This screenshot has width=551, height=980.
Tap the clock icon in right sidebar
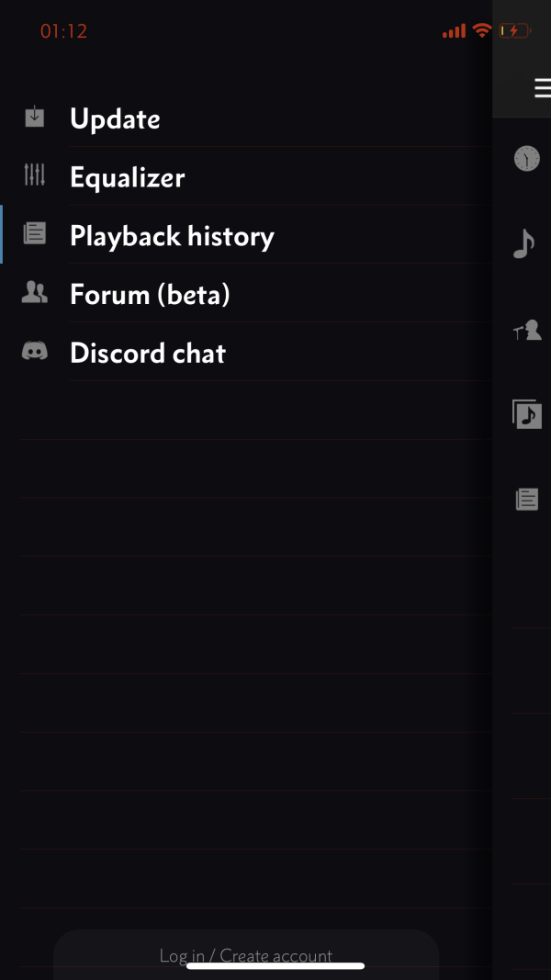tap(526, 159)
